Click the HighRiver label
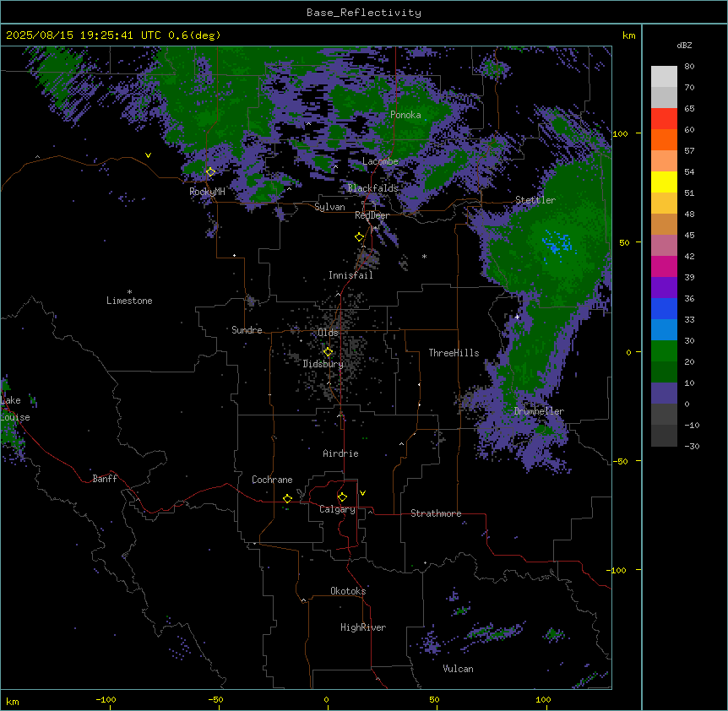728x711 pixels. 363,627
